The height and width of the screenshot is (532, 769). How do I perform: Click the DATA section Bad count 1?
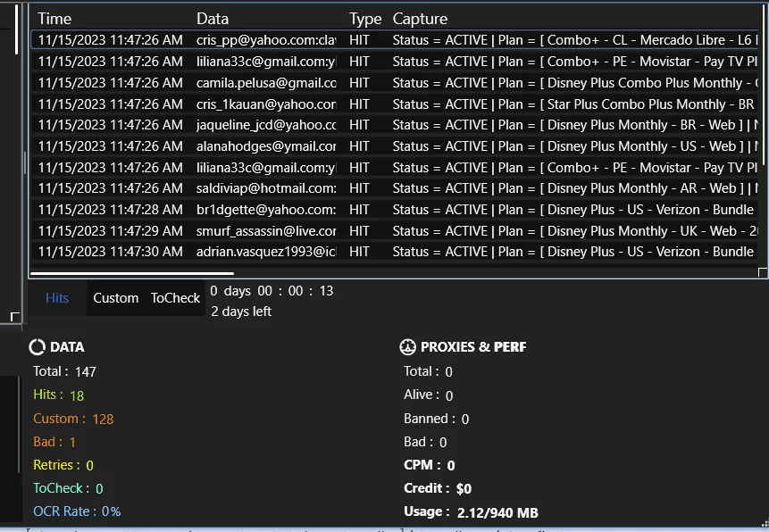tap(72, 442)
